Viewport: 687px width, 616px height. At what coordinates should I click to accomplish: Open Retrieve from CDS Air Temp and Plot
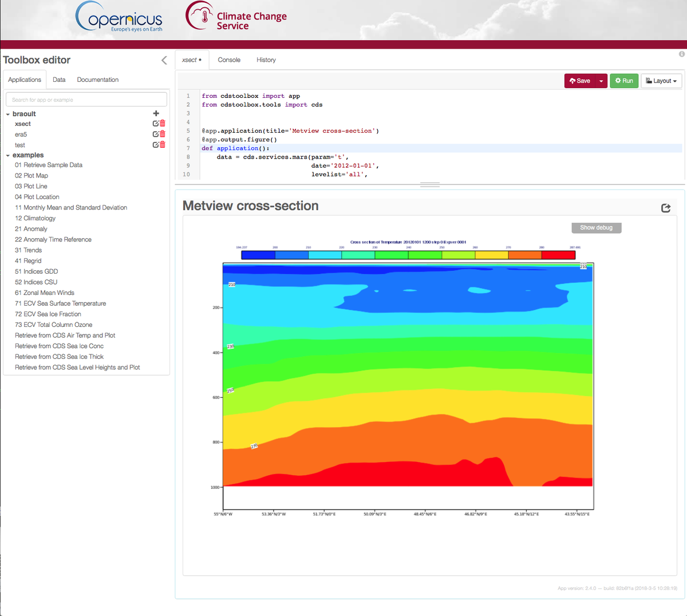click(x=65, y=335)
